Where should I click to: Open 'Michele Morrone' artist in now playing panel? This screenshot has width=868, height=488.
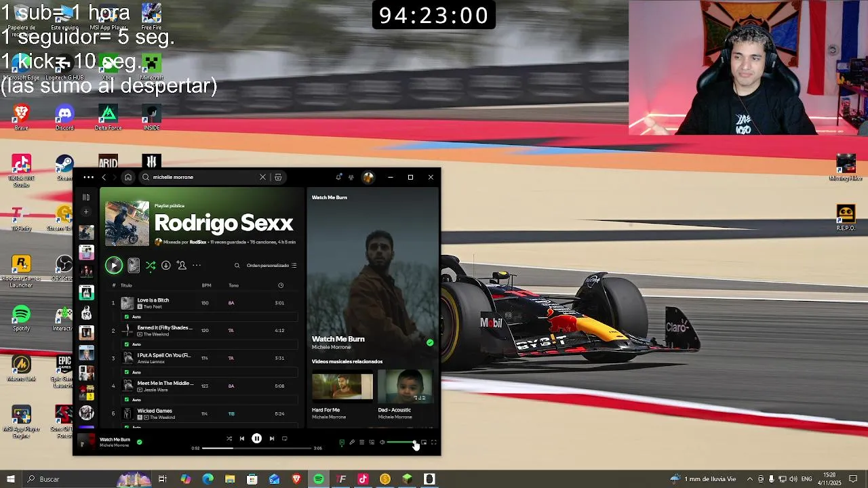(331, 347)
